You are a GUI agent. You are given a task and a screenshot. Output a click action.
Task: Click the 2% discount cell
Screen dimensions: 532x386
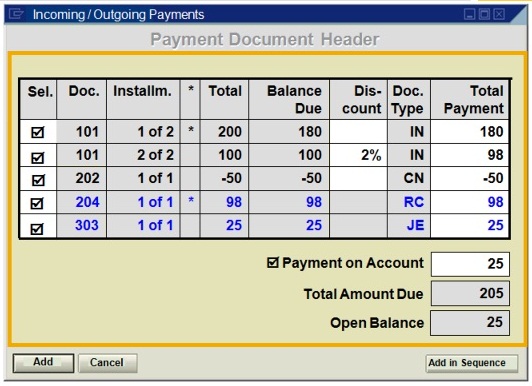pos(358,155)
